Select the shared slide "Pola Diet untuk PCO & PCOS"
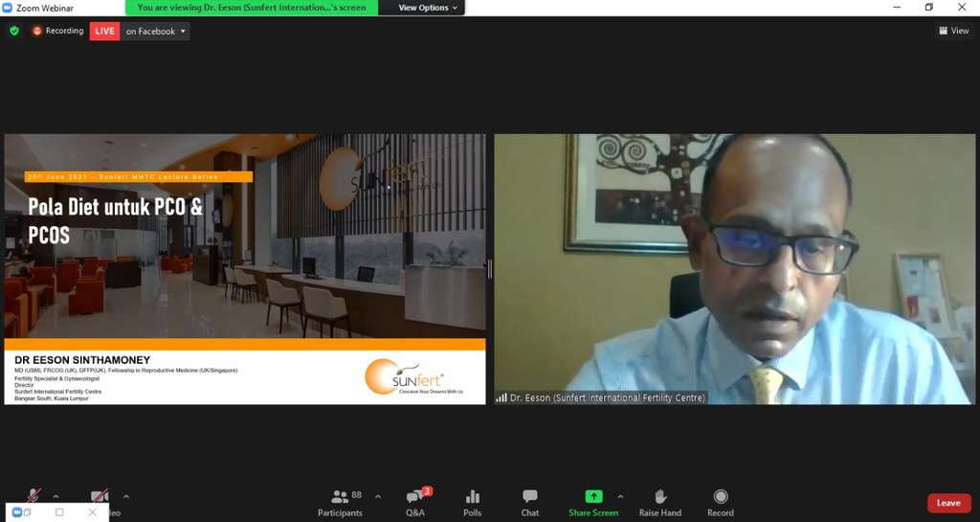 coord(245,269)
